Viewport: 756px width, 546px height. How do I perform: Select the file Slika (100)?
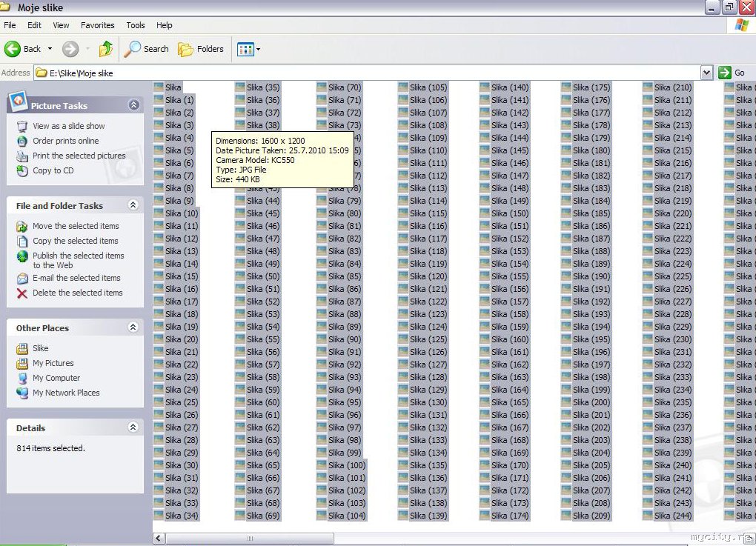coord(346,465)
